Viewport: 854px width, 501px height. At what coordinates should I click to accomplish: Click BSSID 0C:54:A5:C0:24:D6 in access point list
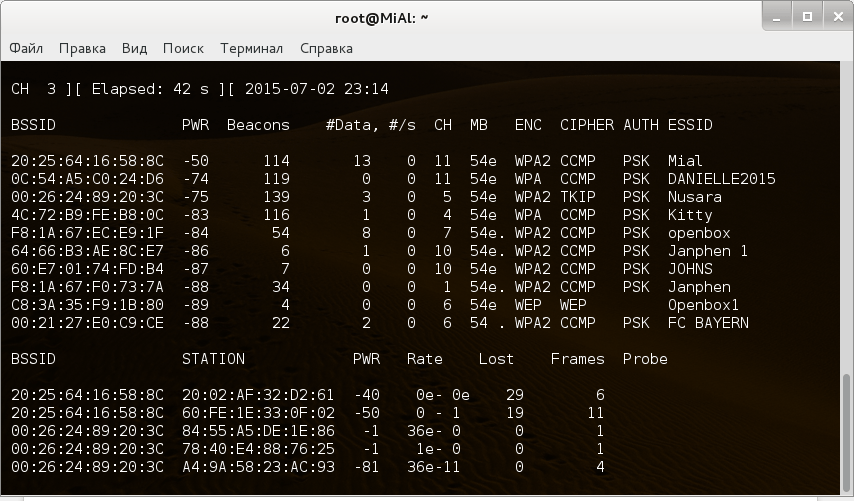(x=87, y=179)
